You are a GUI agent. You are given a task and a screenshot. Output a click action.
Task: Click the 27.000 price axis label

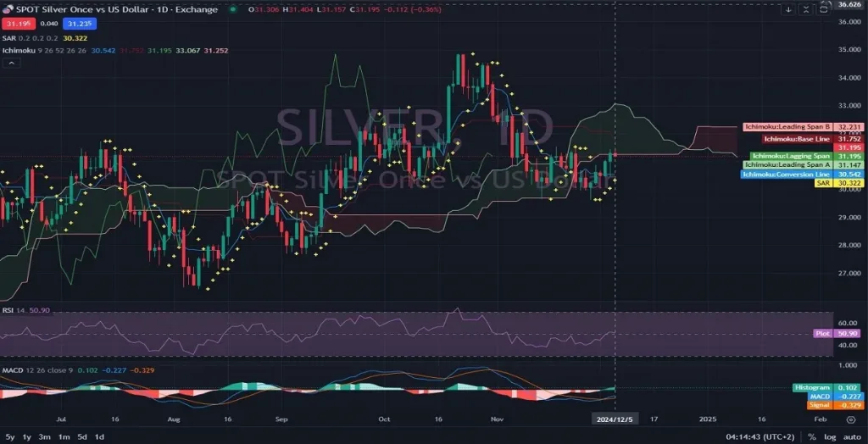(851, 273)
